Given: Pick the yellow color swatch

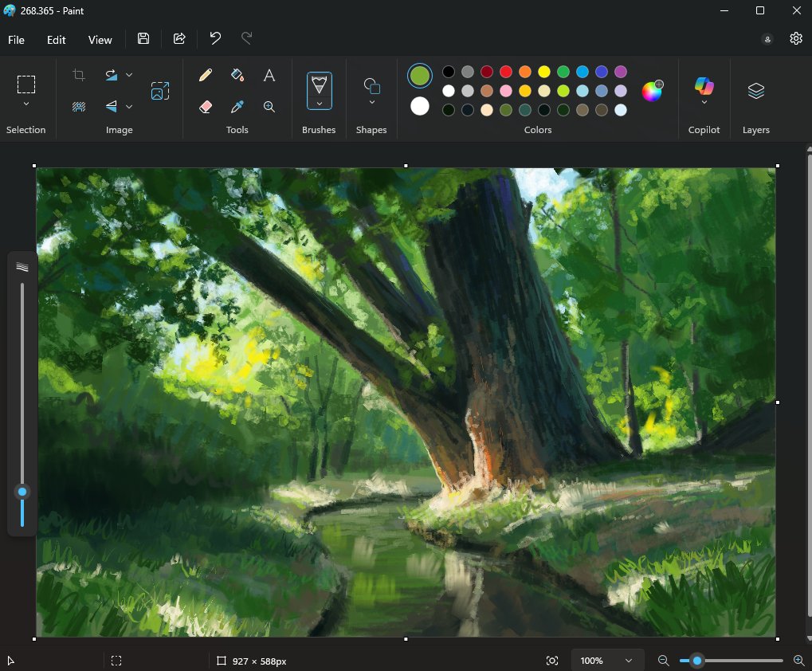Looking at the screenshot, I should (544, 72).
